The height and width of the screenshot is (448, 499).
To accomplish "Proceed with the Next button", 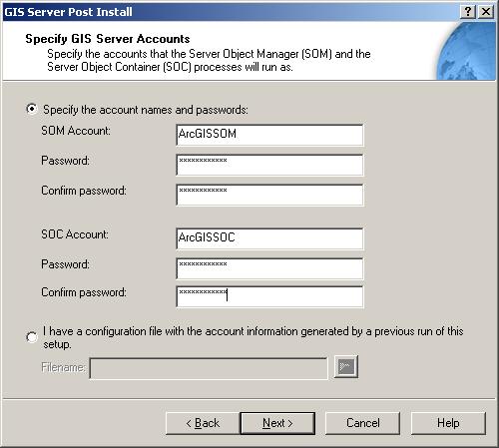I will [x=277, y=423].
